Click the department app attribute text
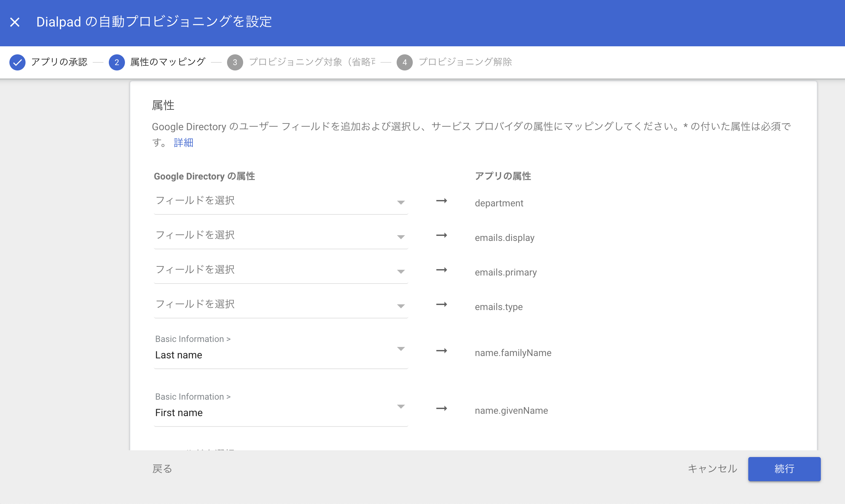This screenshot has height=504, width=845. point(499,203)
